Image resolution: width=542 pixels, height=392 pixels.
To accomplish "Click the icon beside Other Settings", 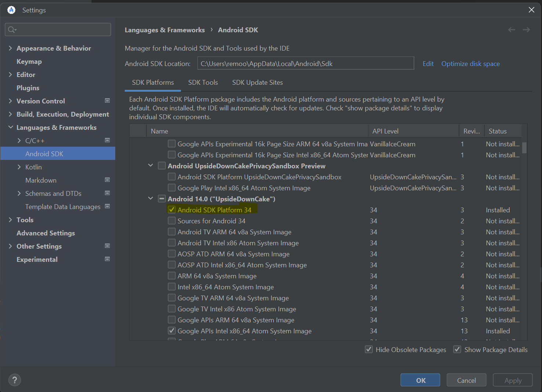I will click(107, 246).
